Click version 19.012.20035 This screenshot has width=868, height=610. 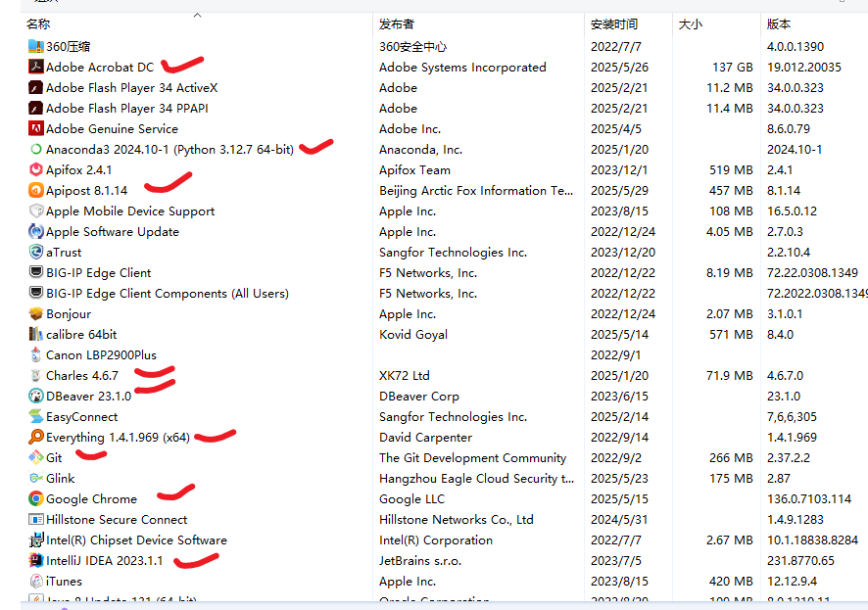coord(803,67)
